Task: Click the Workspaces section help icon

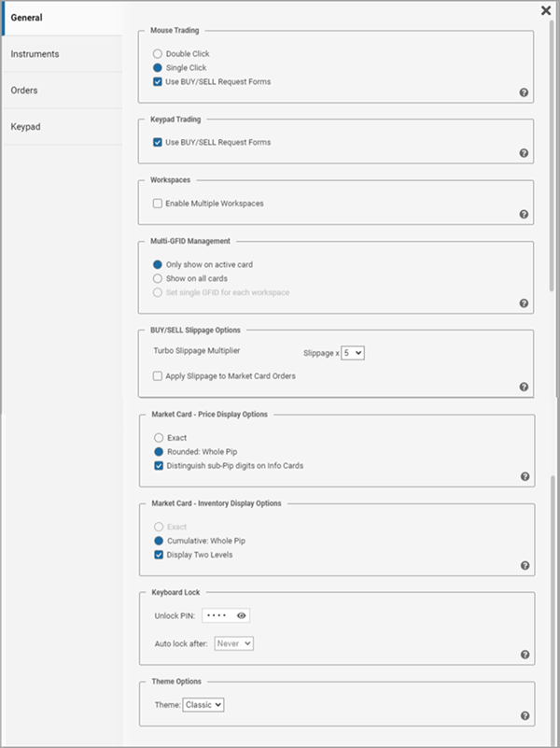Action: click(525, 214)
